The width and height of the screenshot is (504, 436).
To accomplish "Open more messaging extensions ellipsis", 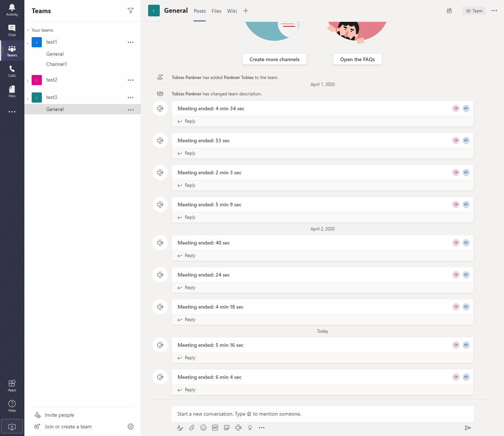I will click(262, 428).
